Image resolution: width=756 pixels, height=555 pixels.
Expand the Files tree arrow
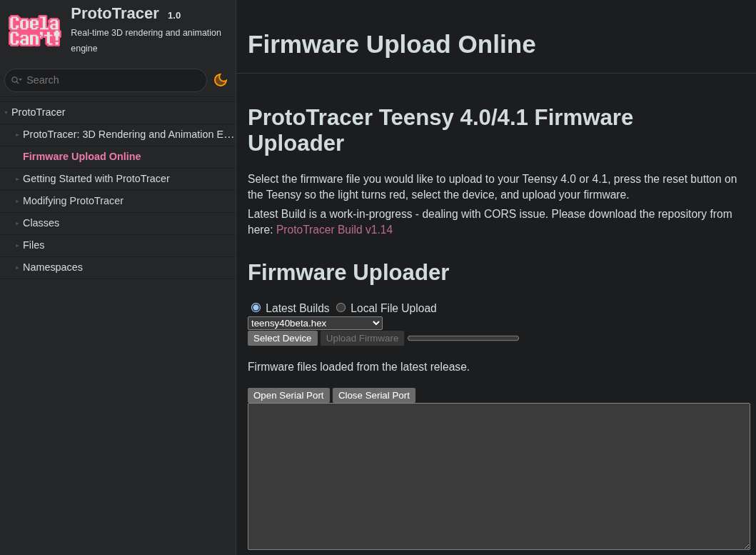[17, 246]
